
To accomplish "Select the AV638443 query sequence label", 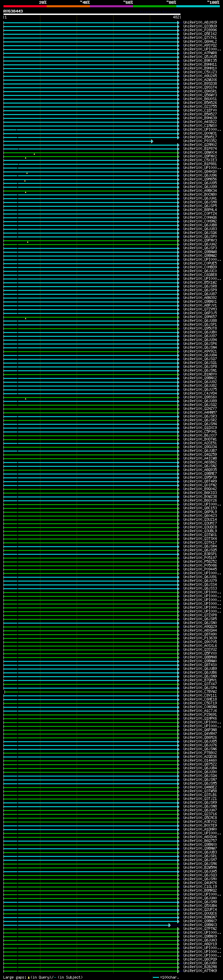I will [x=13, y=11].
